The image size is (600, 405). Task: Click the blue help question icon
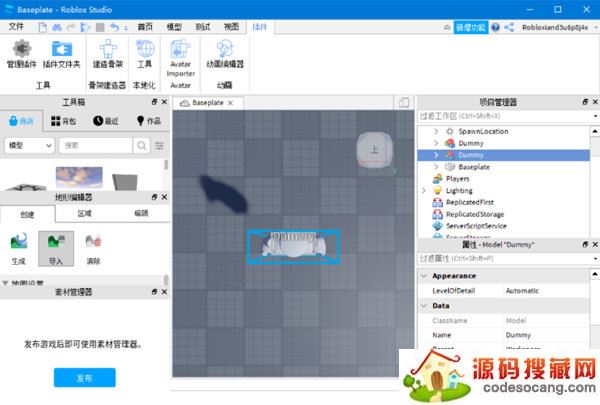496,28
